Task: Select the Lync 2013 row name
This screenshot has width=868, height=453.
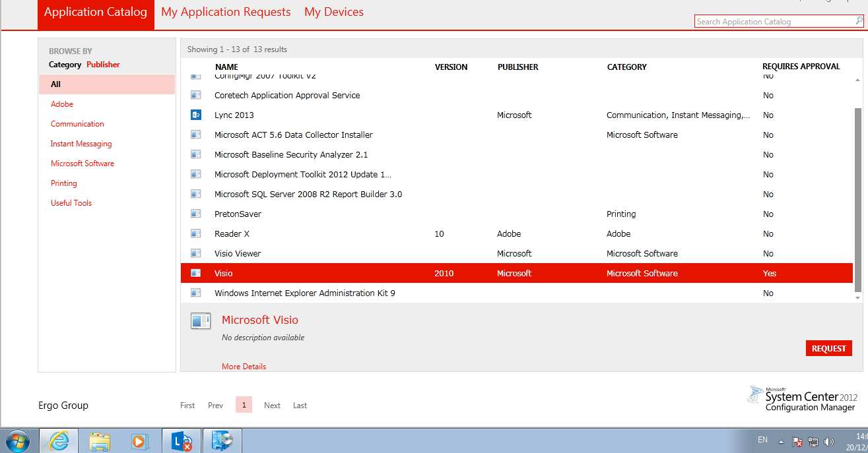Action: pyautogui.click(x=234, y=115)
